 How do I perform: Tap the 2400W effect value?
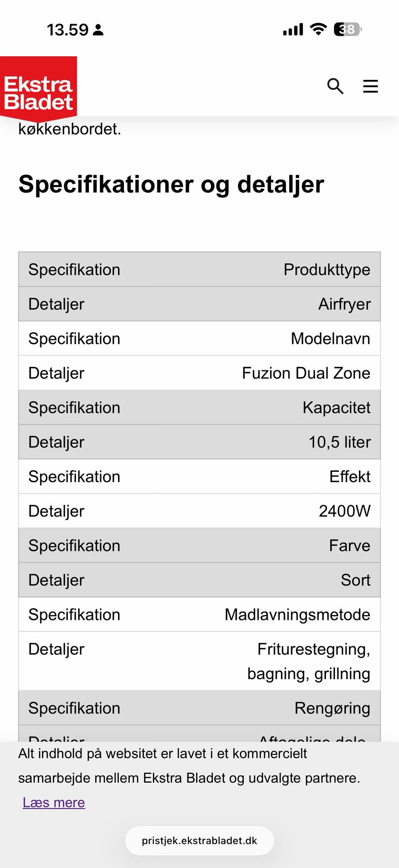[x=344, y=511]
